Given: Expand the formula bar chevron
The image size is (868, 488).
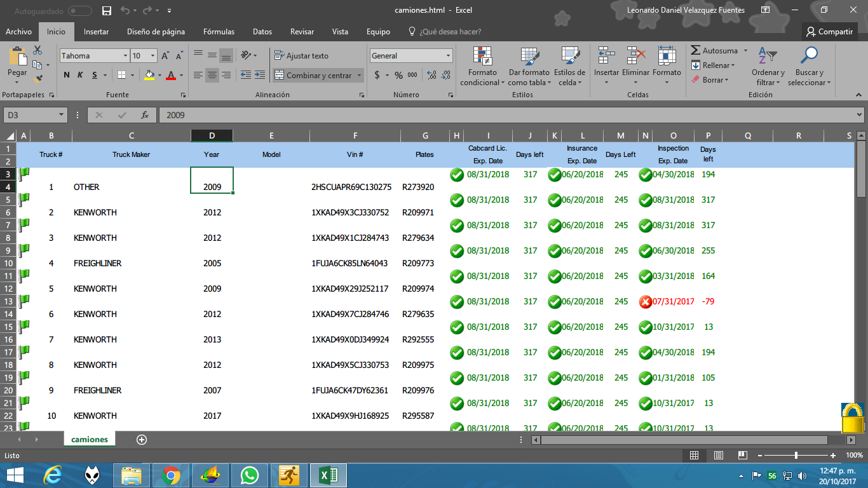Looking at the screenshot, I should tap(860, 115).
